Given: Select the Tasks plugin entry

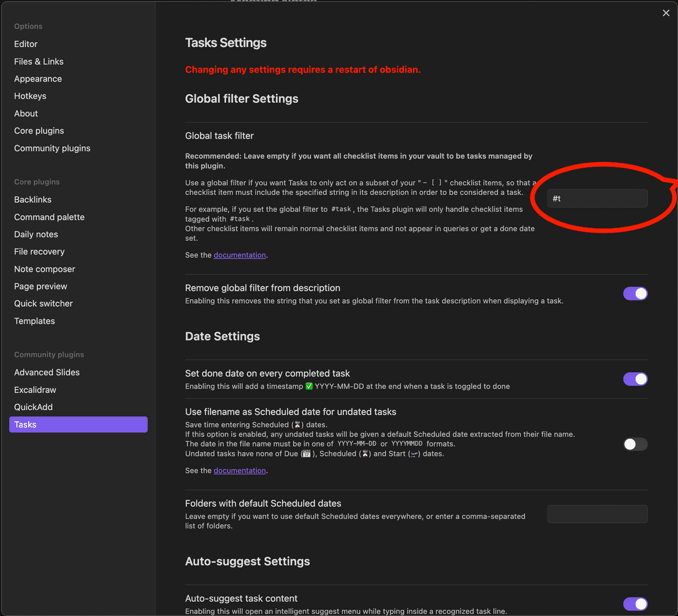Looking at the screenshot, I should (x=78, y=425).
